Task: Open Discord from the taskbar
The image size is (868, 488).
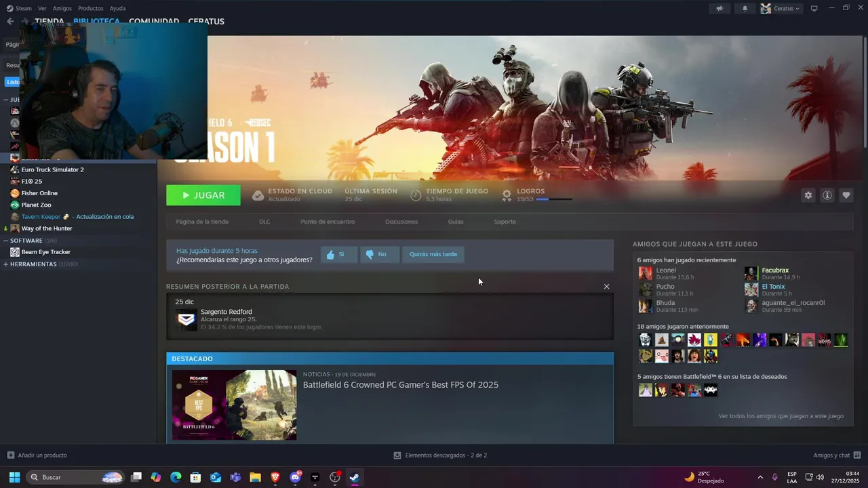Action: [x=295, y=477]
